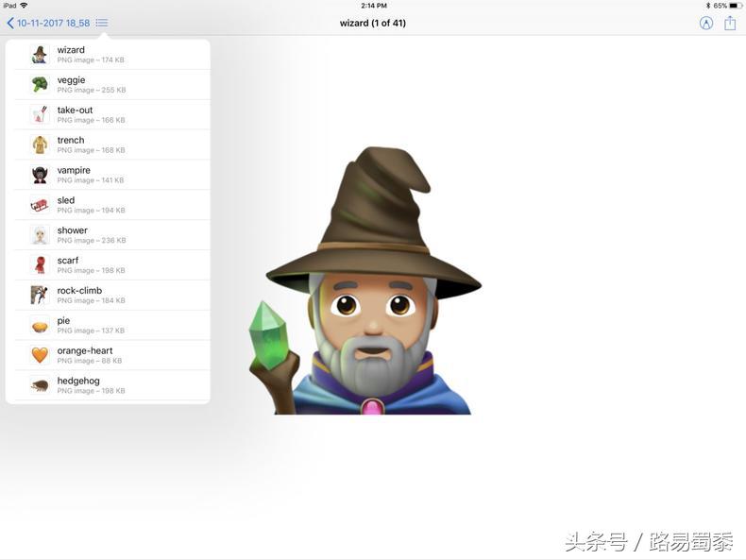
Task: Tap the Bluetooth status icon
Action: click(708, 6)
